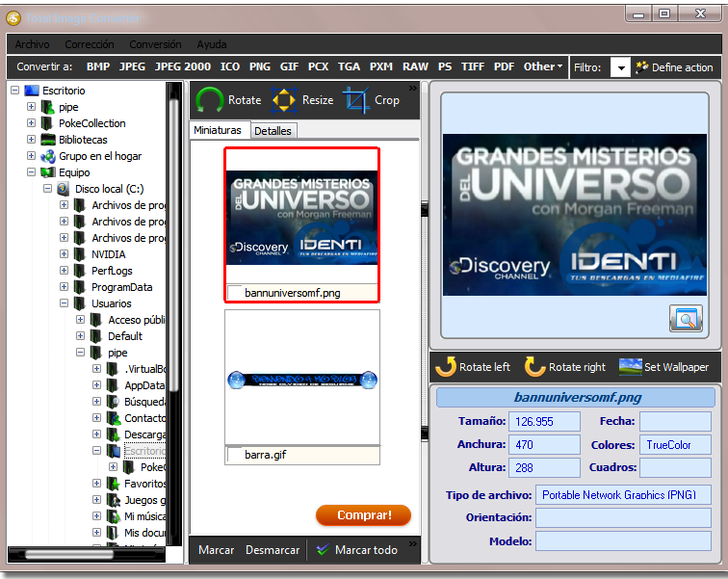The height and width of the screenshot is (579, 728).
Task: Click the folder tree vertical scrollbar
Action: point(173,244)
